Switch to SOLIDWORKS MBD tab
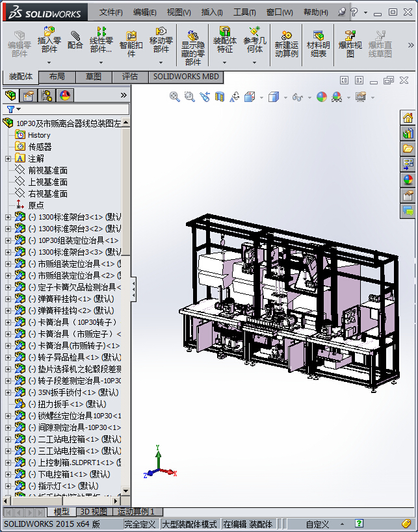Screen dimensions: 418x532 [186, 77]
